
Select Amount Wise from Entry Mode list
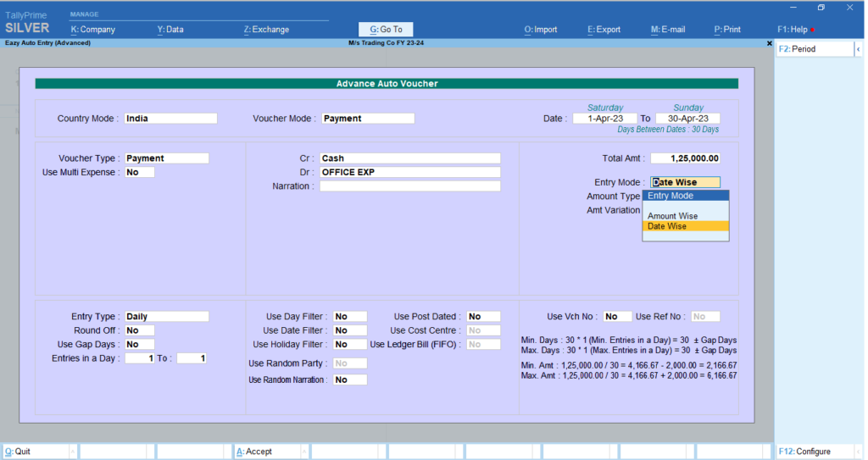coord(673,216)
